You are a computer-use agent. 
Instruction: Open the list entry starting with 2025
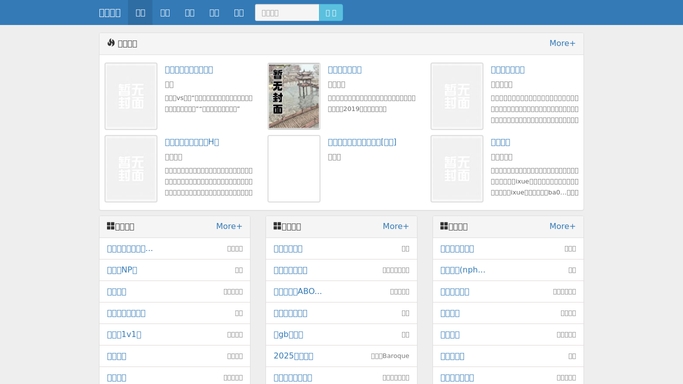[293, 356]
